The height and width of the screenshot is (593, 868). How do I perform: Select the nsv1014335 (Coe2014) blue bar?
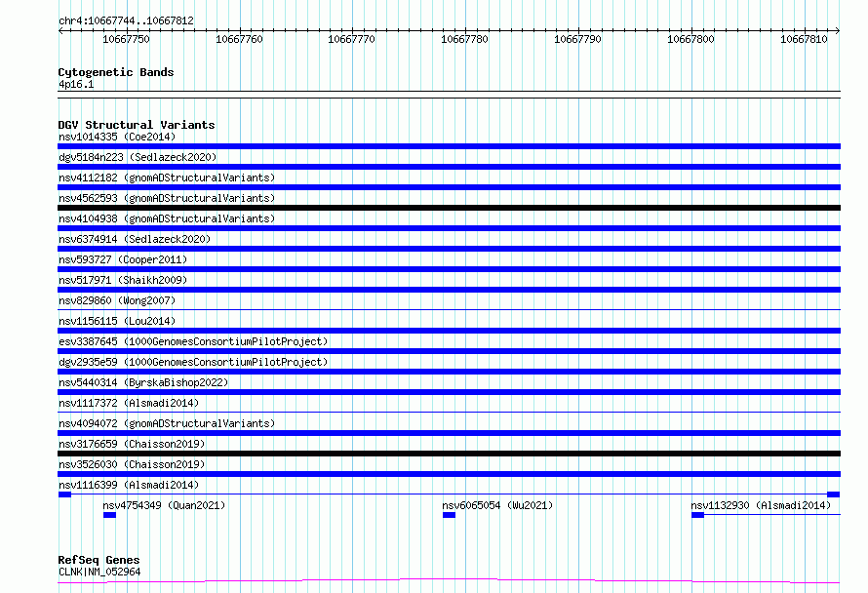(449, 146)
